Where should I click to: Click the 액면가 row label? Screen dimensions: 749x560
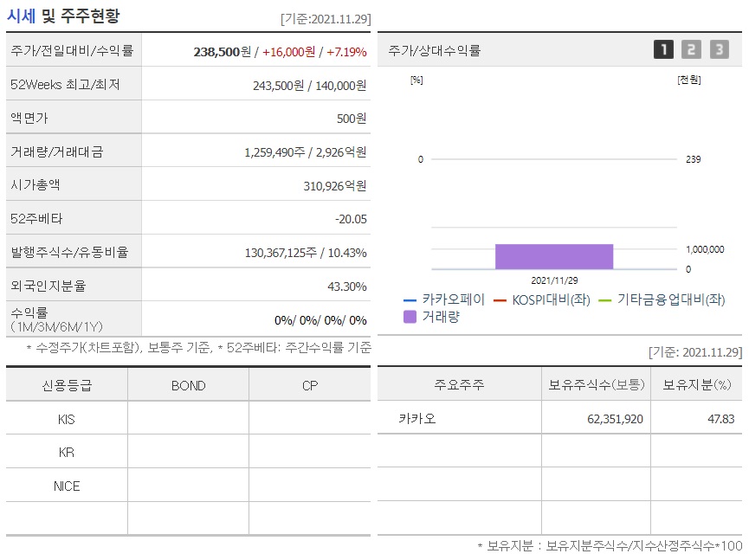[29, 118]
